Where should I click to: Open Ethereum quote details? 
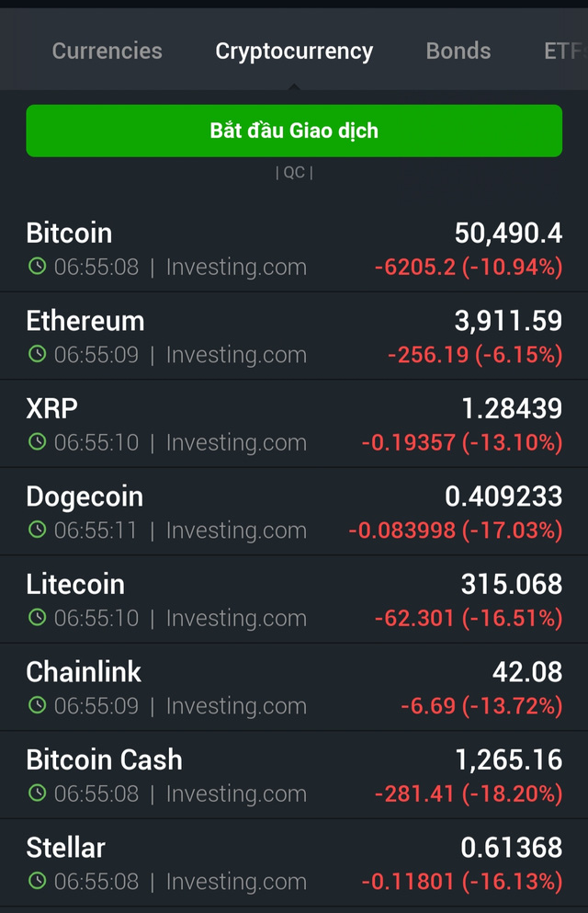tap(294, 337)
